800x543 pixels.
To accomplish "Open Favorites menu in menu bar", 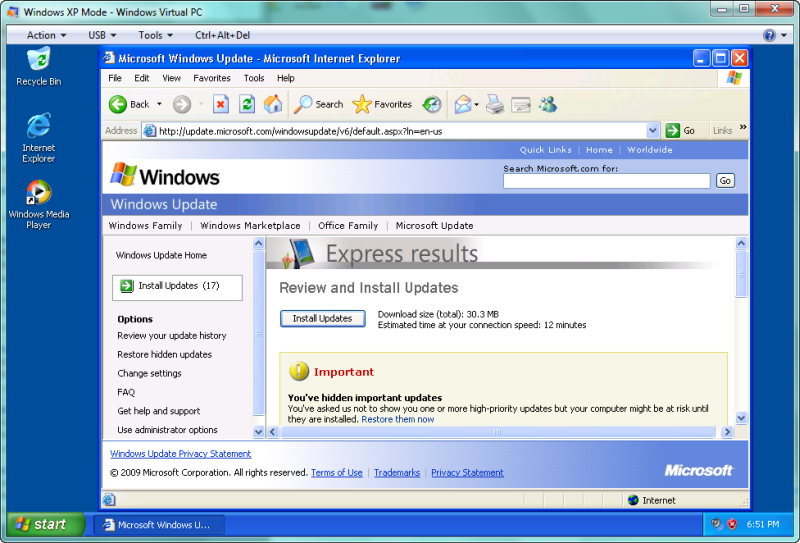I will point(212,78).
